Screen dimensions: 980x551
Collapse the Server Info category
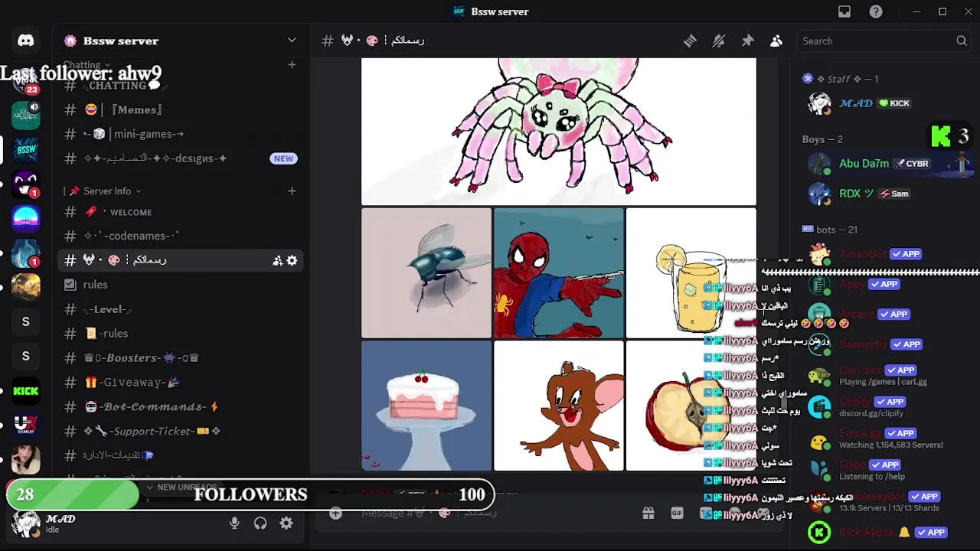pos(107,191)
